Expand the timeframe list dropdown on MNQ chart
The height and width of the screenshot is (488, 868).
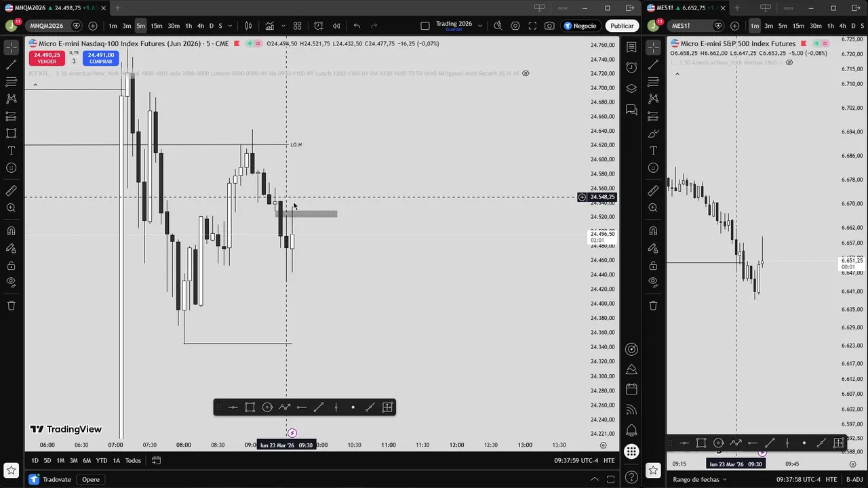(230, 26)
